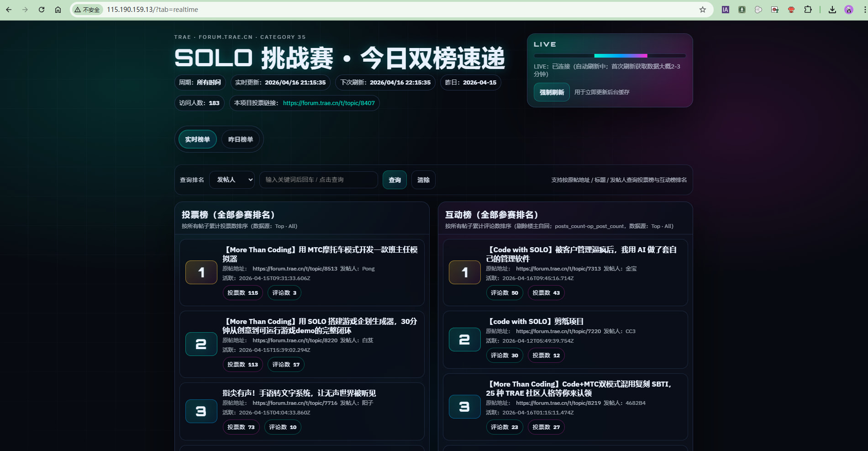The height and width of the screenshot is (451, 868).
Task: Reload the page with the refresh icon
Action: tap(42, 10)
